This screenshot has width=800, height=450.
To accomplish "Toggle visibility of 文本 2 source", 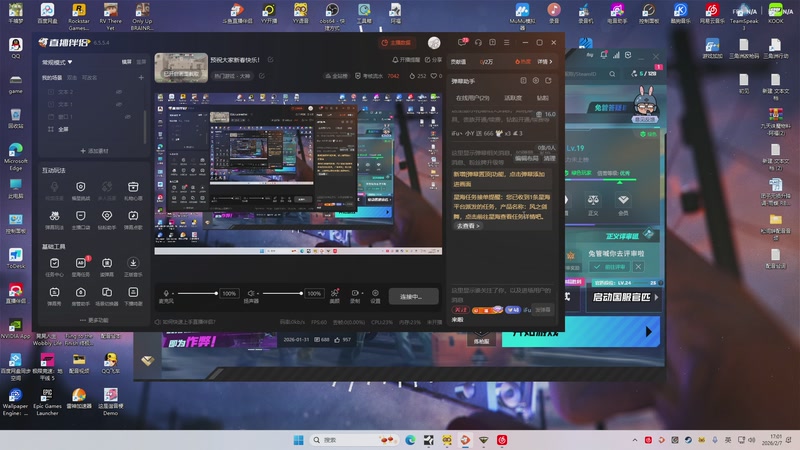I will (x=119, y=92).
